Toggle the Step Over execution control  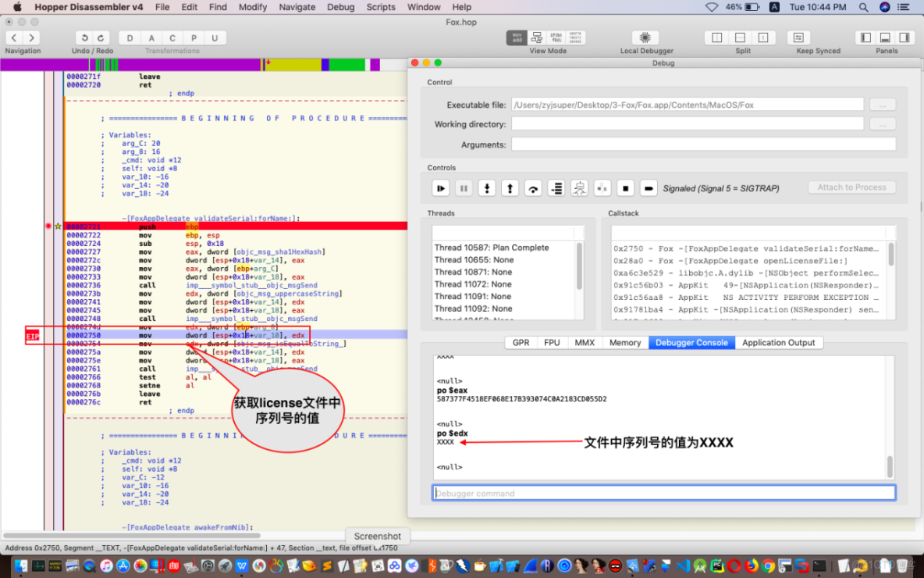(x=533, y=187)
